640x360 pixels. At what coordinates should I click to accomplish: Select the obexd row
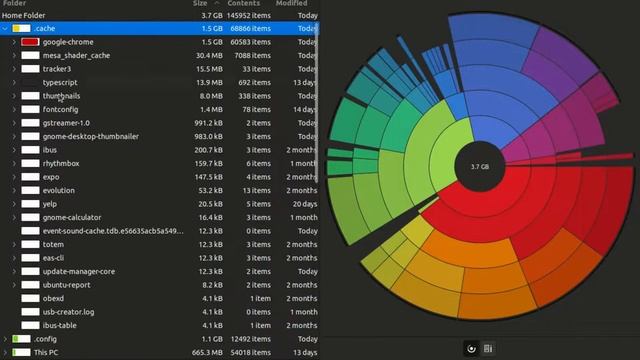click(x=159, y=298)
